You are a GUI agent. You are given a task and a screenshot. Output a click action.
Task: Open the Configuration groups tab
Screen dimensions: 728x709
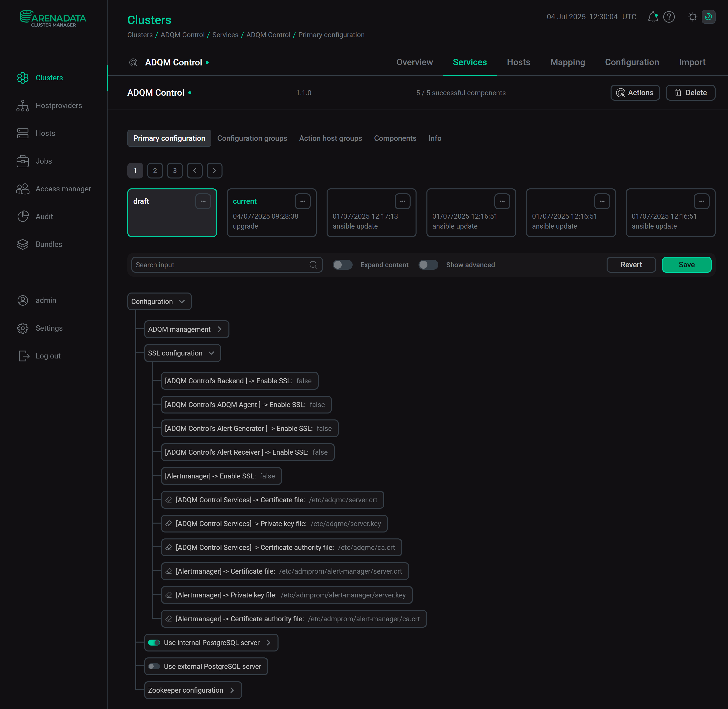(x=252, y=138)
